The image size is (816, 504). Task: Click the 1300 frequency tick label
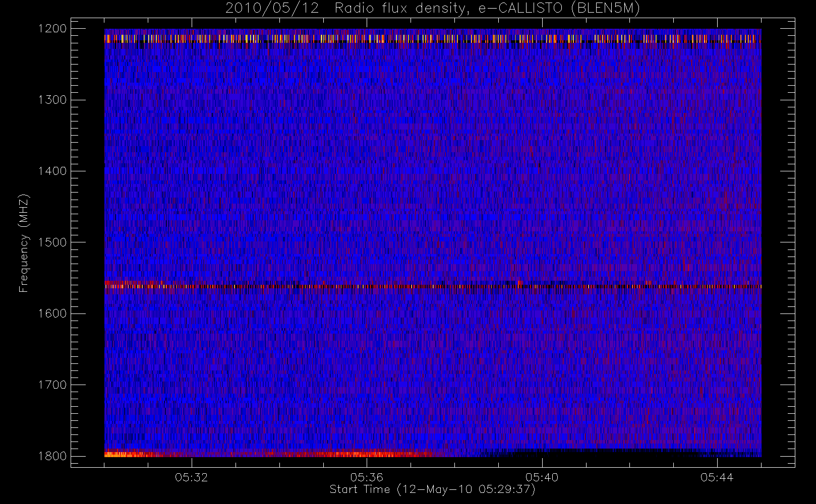[x=52, y=100]
